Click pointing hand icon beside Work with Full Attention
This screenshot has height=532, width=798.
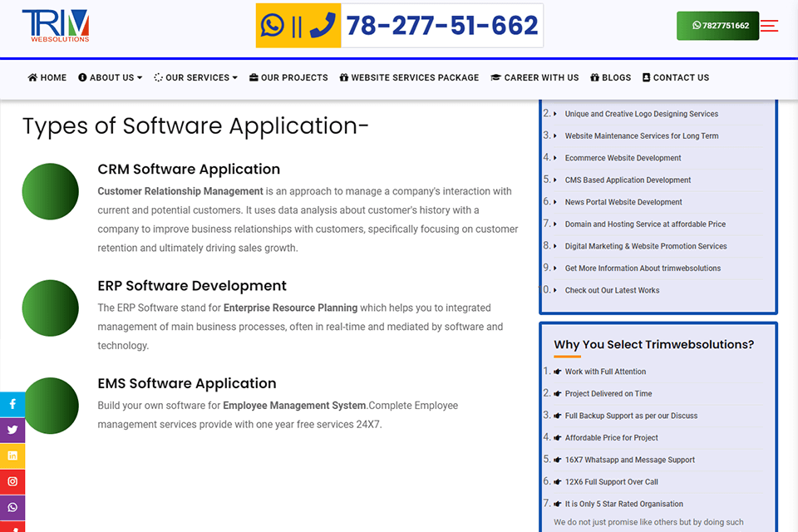tap(557, 372)
